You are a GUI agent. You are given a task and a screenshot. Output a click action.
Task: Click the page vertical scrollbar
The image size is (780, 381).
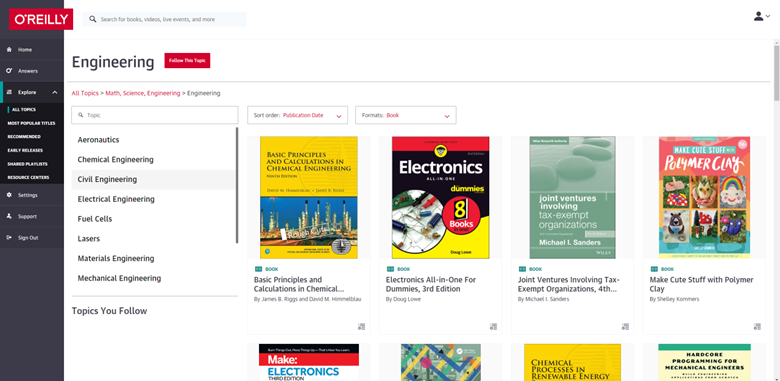777,72
